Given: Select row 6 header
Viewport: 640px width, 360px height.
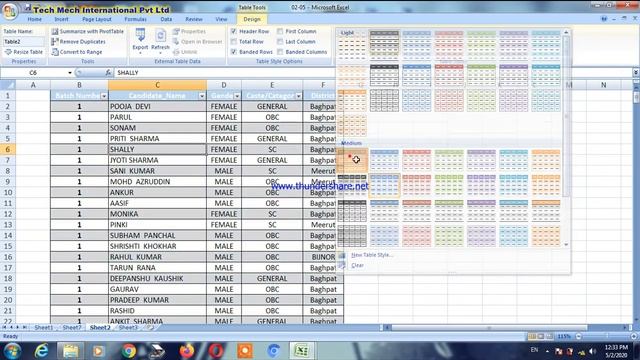Looking at the screenshot, I should [8, 149].
